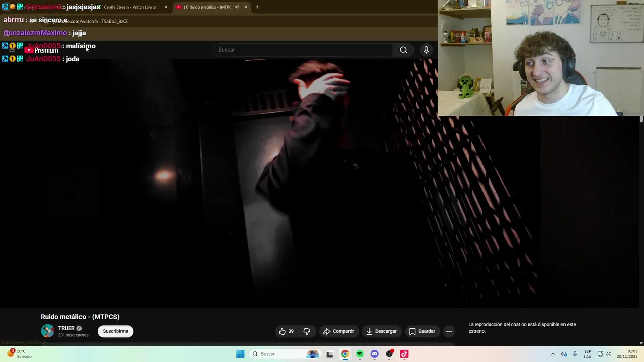
Task: Dislike the video with thumbs-down
Action: [307, 331]
